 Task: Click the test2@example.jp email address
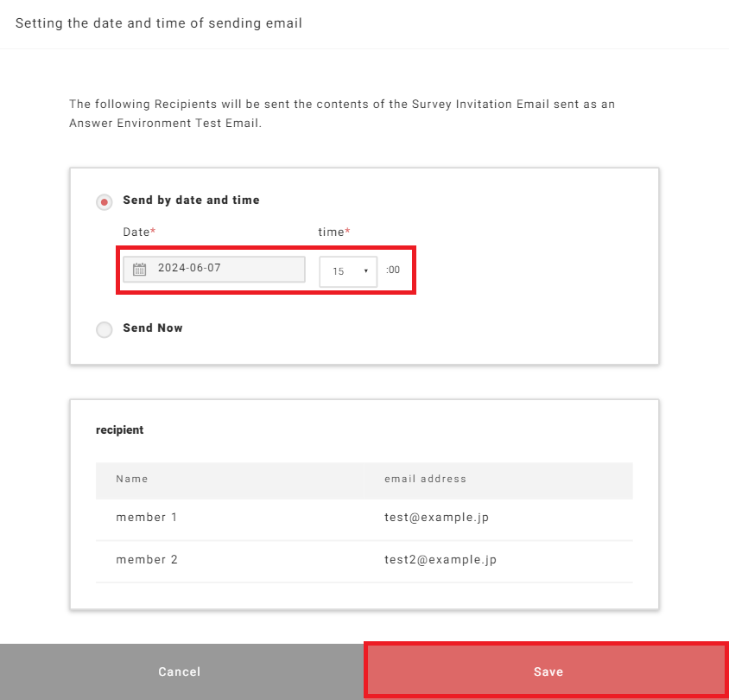[441, 559]
